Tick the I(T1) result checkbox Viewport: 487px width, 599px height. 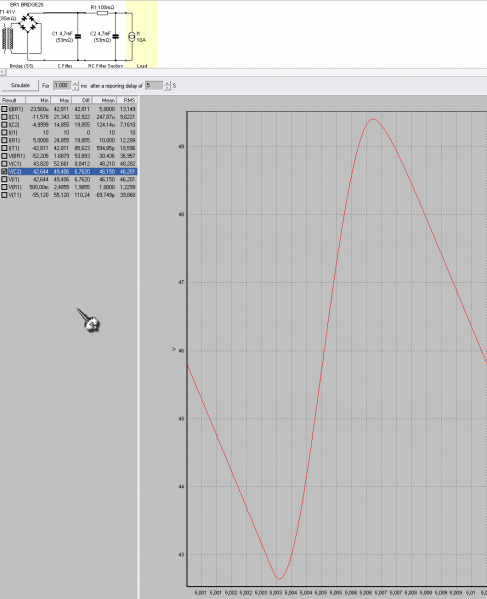(5, 148)
